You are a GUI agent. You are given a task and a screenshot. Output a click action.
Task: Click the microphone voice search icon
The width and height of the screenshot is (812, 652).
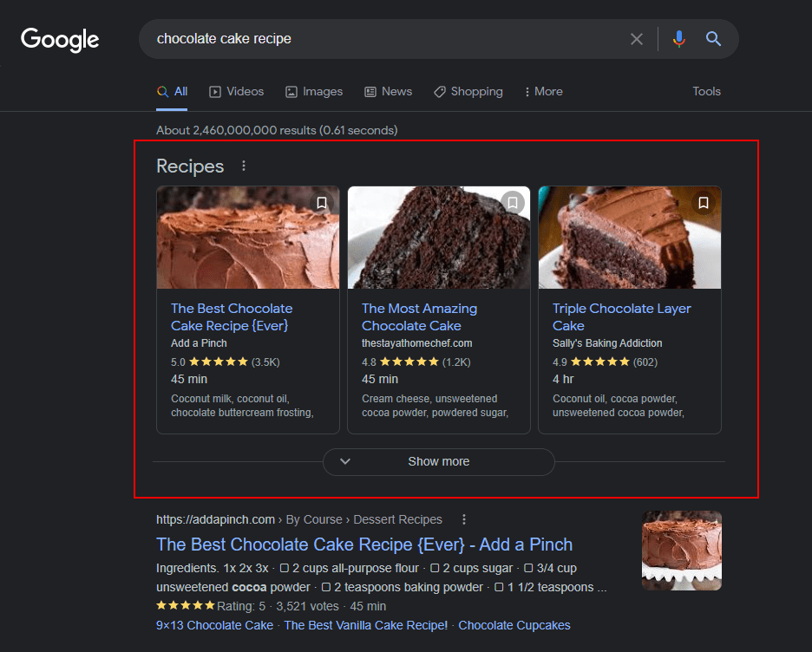pos(678,38)
